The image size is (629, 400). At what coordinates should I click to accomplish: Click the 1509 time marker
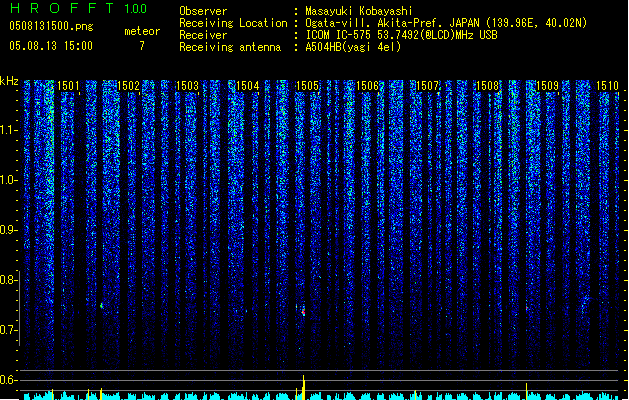coord(548,86)
